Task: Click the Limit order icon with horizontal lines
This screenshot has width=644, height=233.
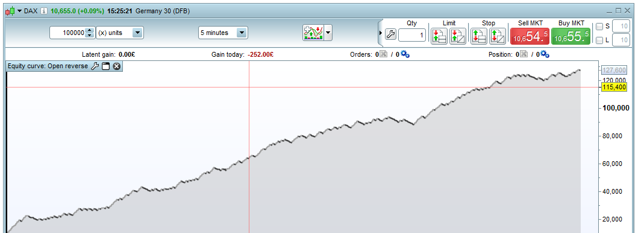Action: 439,36
